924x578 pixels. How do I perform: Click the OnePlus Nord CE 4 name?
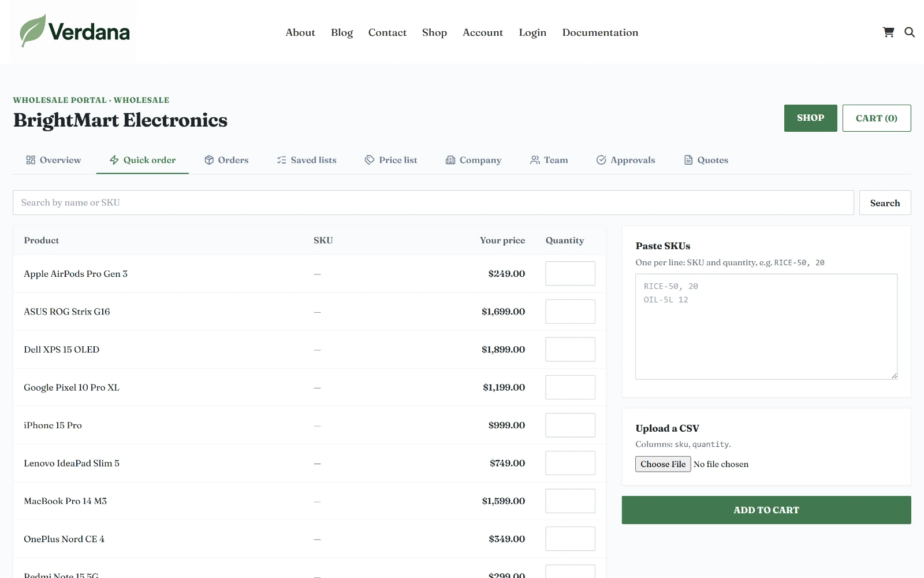(64, 539)
